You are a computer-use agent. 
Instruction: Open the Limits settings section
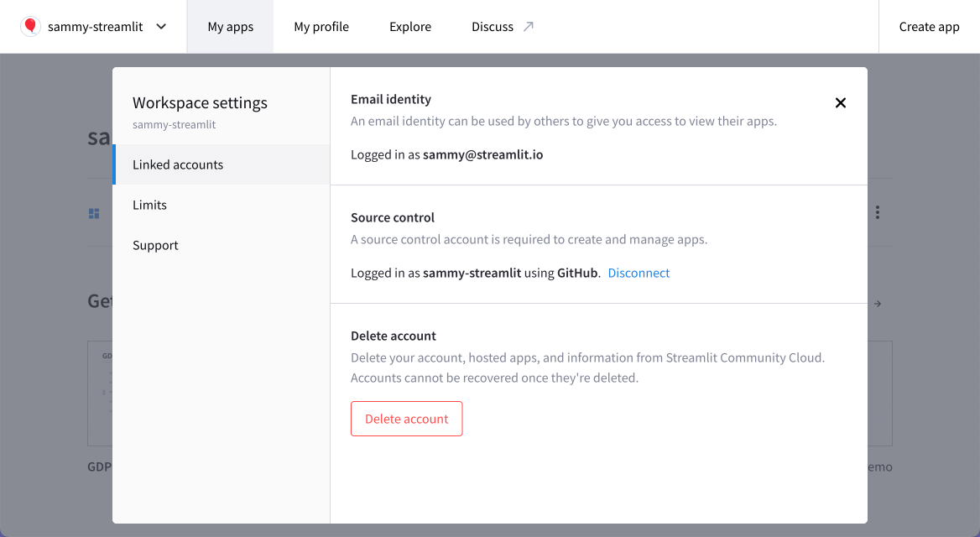pyautogui.click(x=149, y=205)
